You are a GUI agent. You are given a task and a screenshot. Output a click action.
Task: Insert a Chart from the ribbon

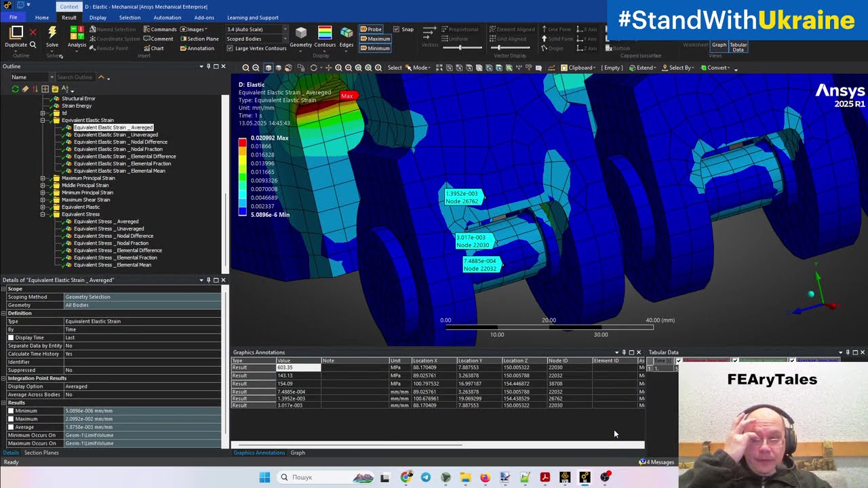(x=154, y=48)
